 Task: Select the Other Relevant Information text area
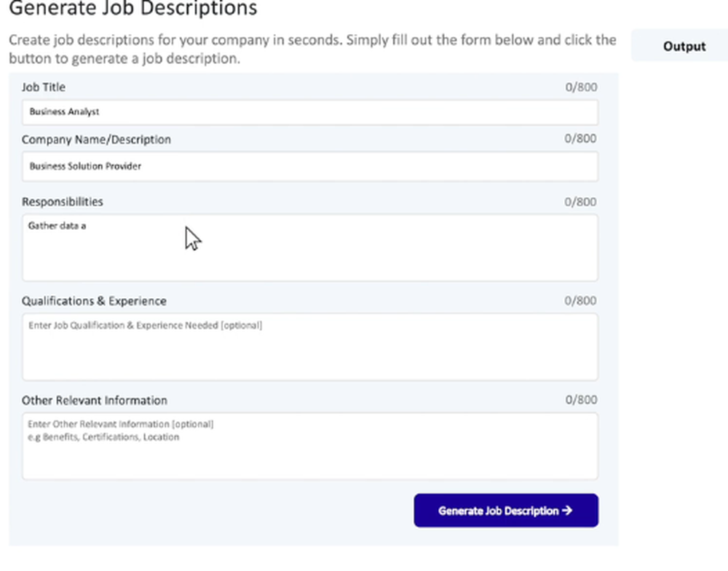click(309, 446)
